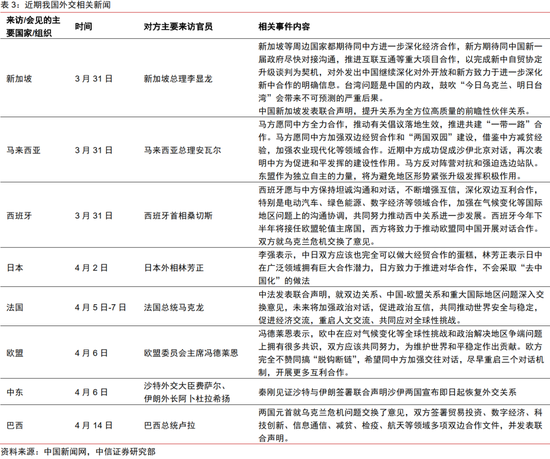
Task: Click the official '欧盟委员会主席冯德莱恩'
Action: click(x=191, y=353)
